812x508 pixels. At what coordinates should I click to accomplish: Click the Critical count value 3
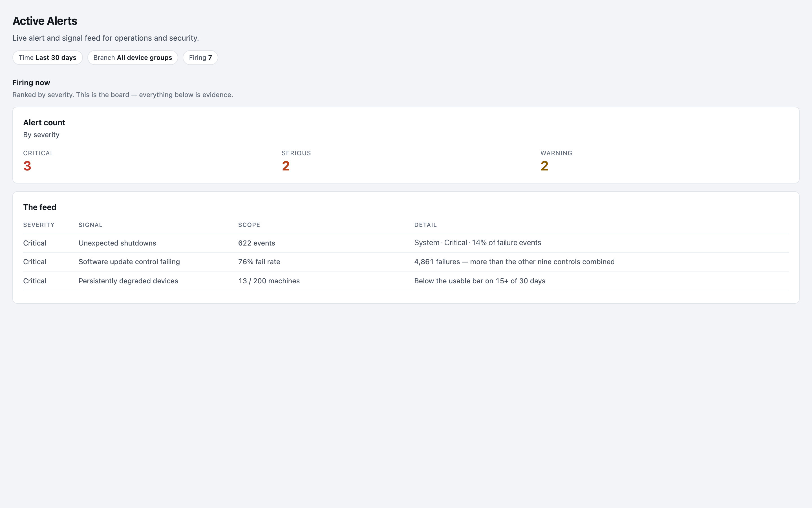27,166
